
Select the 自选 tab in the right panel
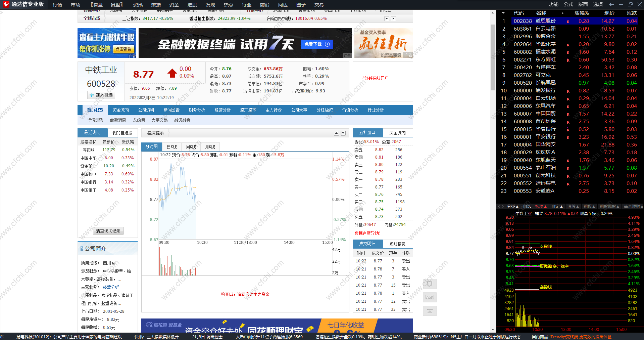(527, 207)
